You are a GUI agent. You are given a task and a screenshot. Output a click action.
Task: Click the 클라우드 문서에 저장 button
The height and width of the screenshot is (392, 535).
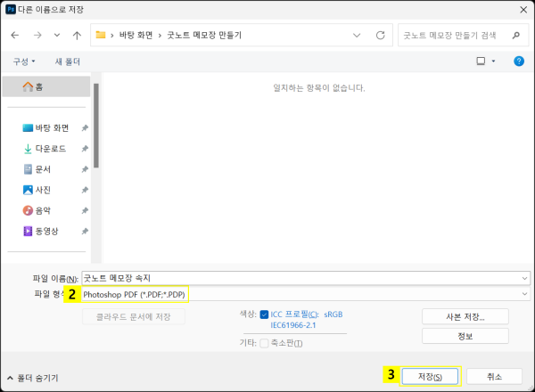click(x=134, y=316)
